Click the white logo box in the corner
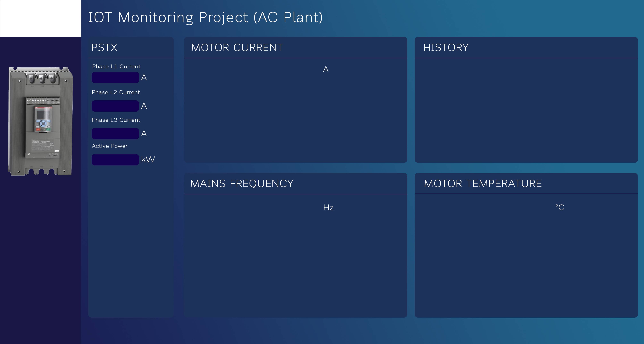Image resolution: width=644 pixels, height=344 pixels. pos(41,18)
